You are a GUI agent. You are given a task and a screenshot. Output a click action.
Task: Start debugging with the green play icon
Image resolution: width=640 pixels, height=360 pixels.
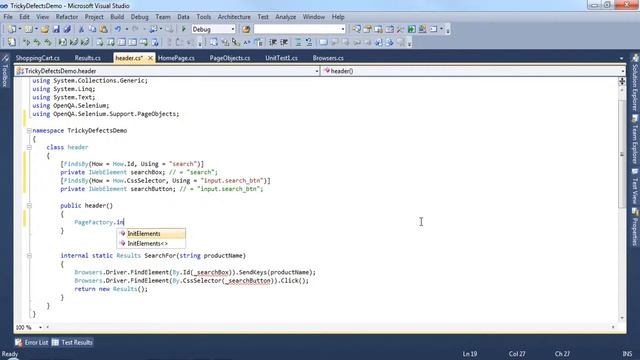tap(184, 29)
